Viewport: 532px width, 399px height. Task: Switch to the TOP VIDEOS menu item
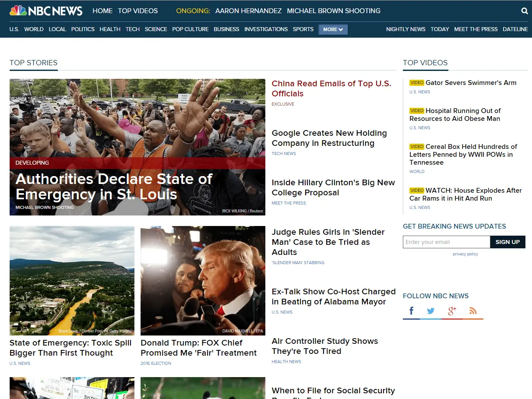pyautogui.click(x=138, y=11)
